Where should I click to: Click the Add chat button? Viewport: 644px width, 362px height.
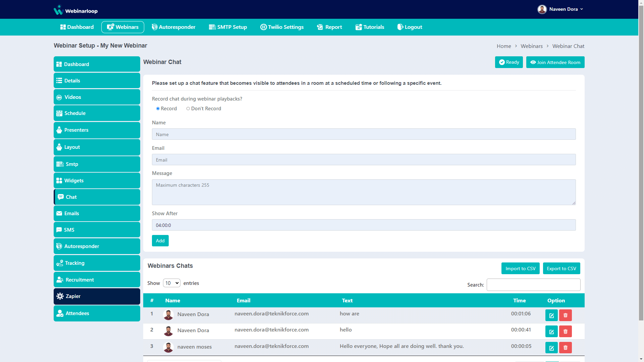[x=160, y=241]
